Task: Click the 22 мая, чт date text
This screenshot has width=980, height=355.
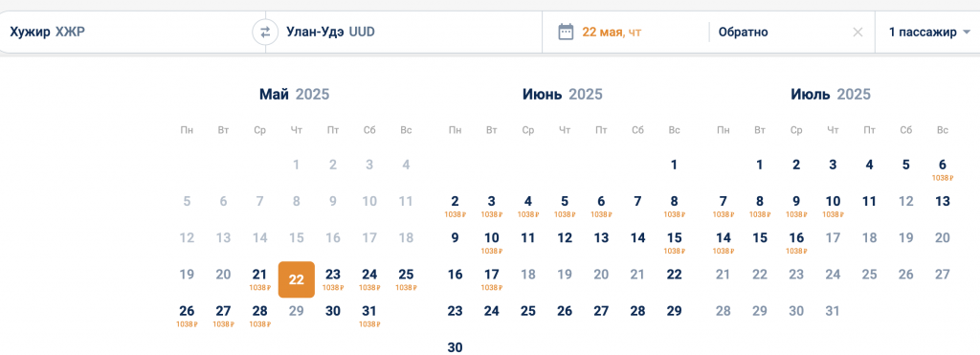Action: click(612, 32)
